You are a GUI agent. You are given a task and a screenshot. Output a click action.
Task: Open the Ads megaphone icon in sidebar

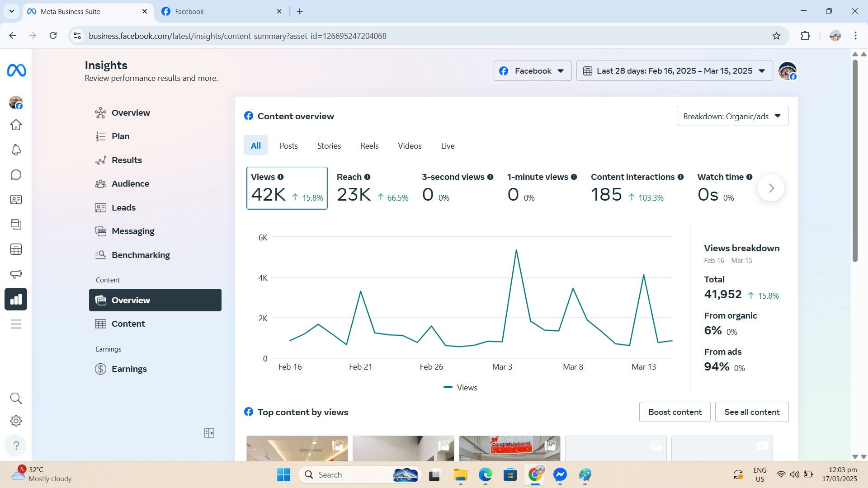[16, 274]
